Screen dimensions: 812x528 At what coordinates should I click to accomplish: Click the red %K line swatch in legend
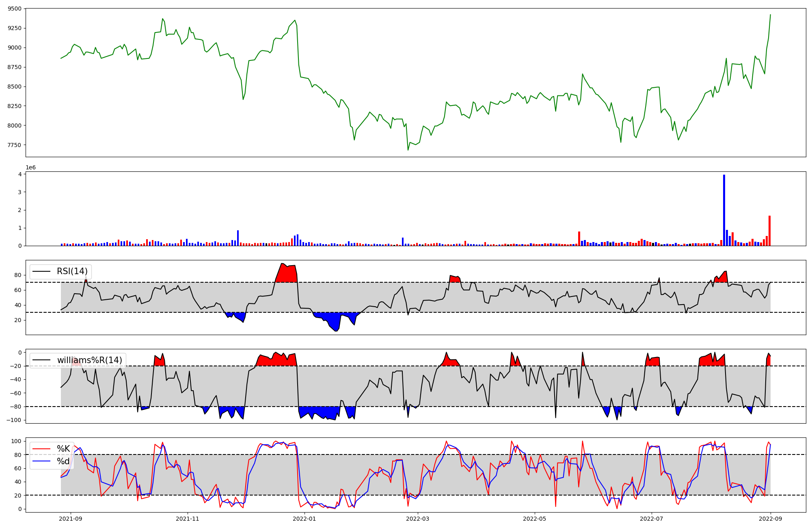[41, 449]
